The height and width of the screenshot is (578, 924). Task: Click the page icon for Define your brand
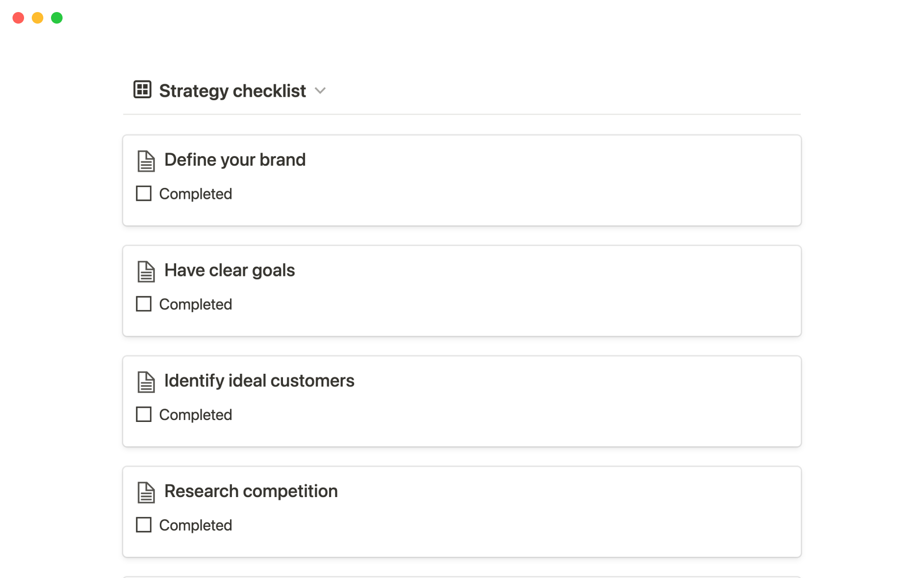[x=146, y=161]
